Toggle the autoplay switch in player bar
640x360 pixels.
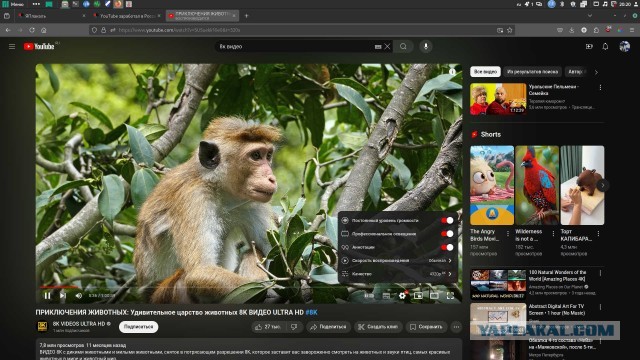coord(369,296)
